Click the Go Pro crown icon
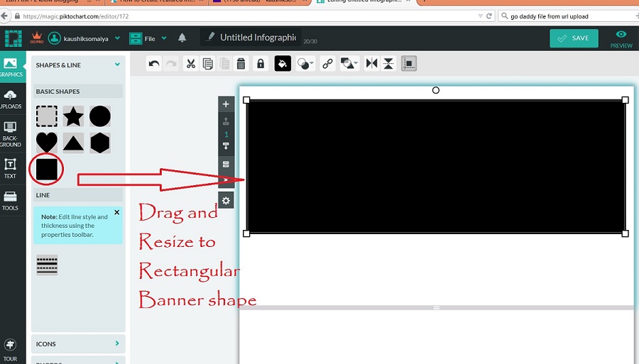 (37, 38)
